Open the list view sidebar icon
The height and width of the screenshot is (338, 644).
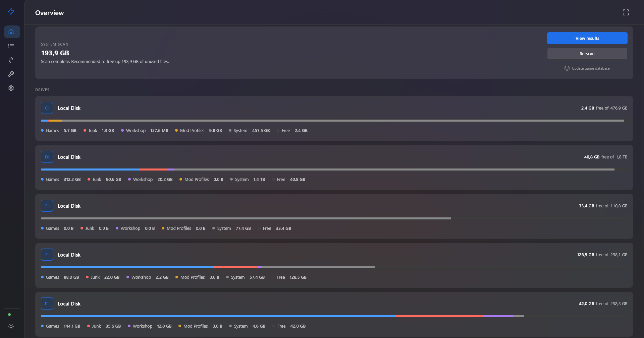[11, 46]
